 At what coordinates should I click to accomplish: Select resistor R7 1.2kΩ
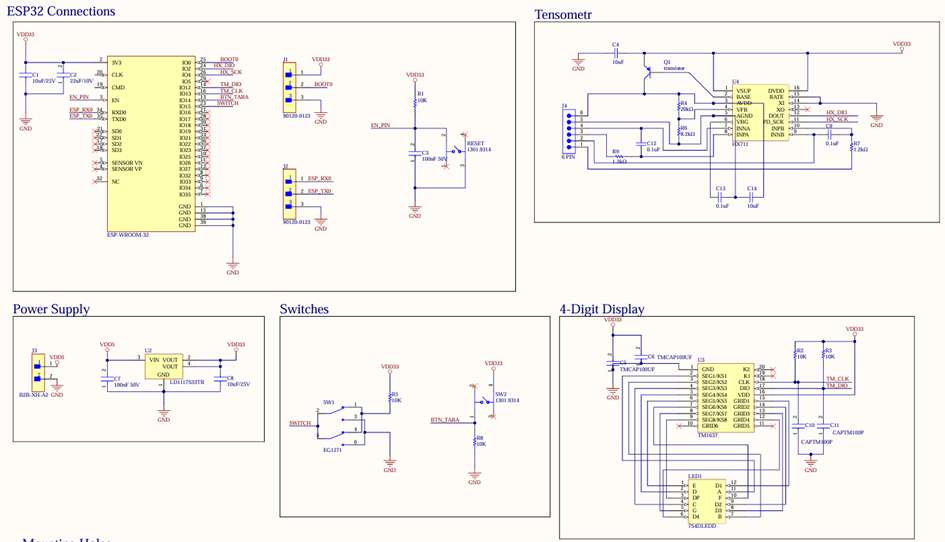click(x=852, y=145)
